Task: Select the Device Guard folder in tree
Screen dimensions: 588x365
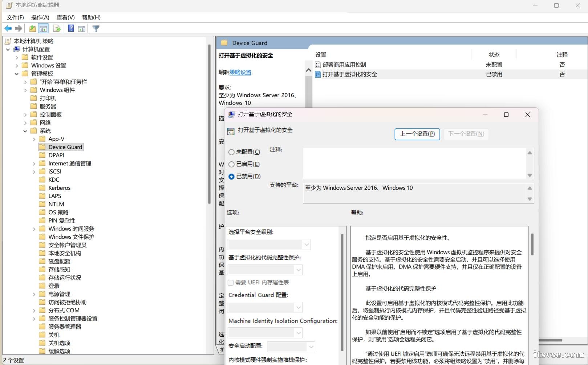Action: coord(65,147)
